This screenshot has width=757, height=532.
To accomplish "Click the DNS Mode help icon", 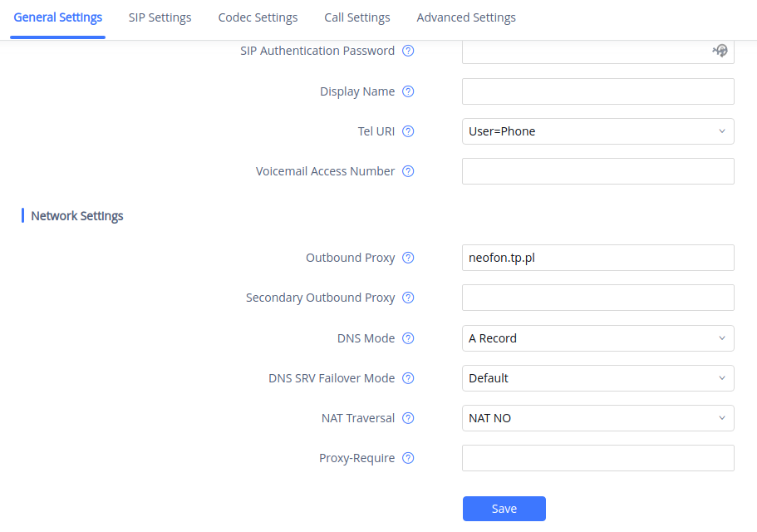I will tap(408, 338).
